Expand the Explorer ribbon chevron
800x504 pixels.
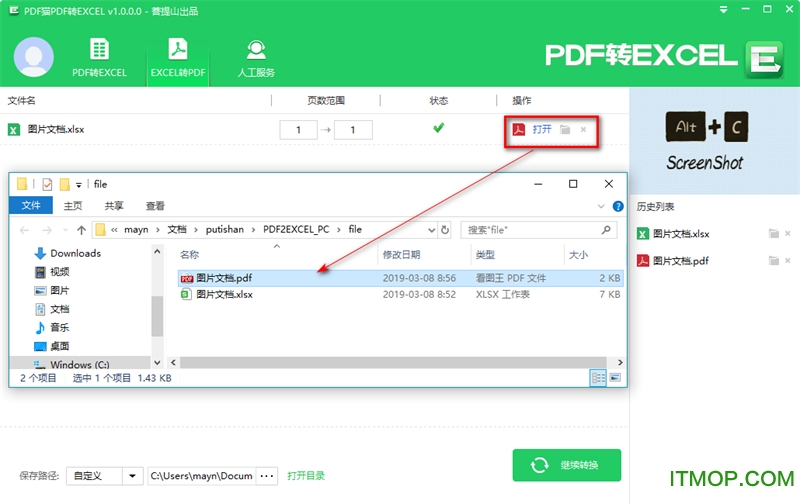tap(601, 206)
